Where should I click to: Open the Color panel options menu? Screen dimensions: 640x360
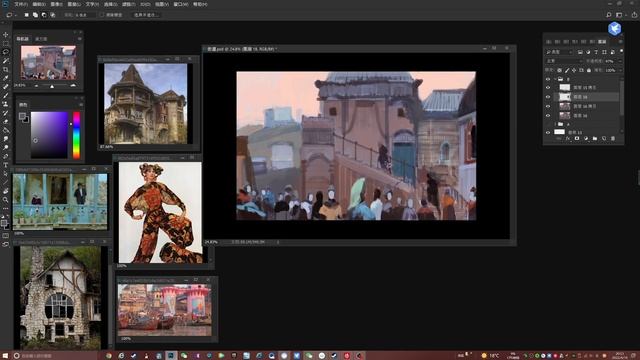click(x=81, y=105)
